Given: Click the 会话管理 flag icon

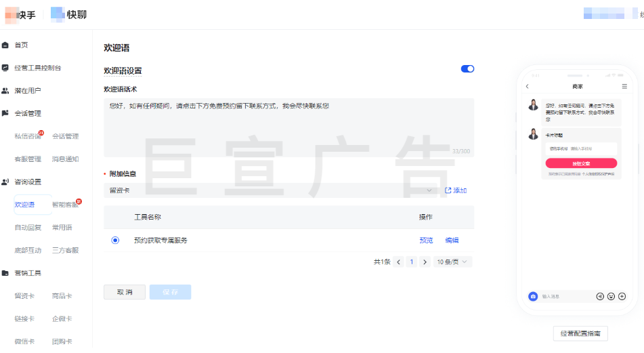Looking at the screenshot, I should [x=5, y=113].
